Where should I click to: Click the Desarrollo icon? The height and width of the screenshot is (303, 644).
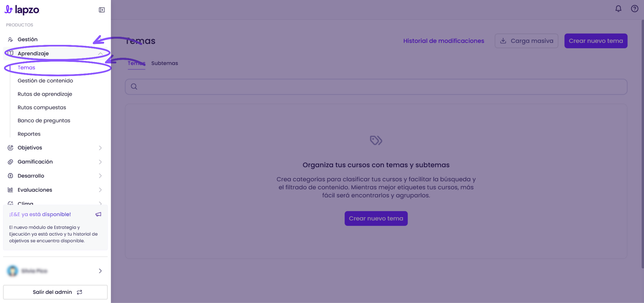(x=10, y=176)
